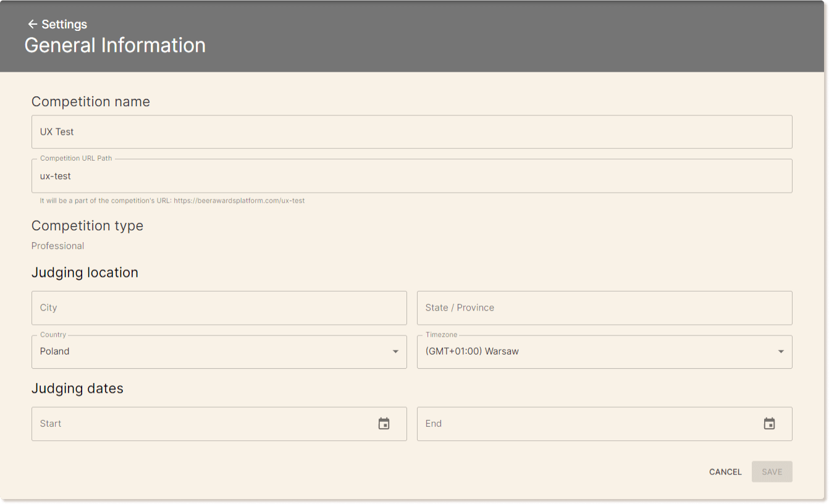Click the General Information page heading
This screenshot has width=829, height=504.
coord(115,46)
